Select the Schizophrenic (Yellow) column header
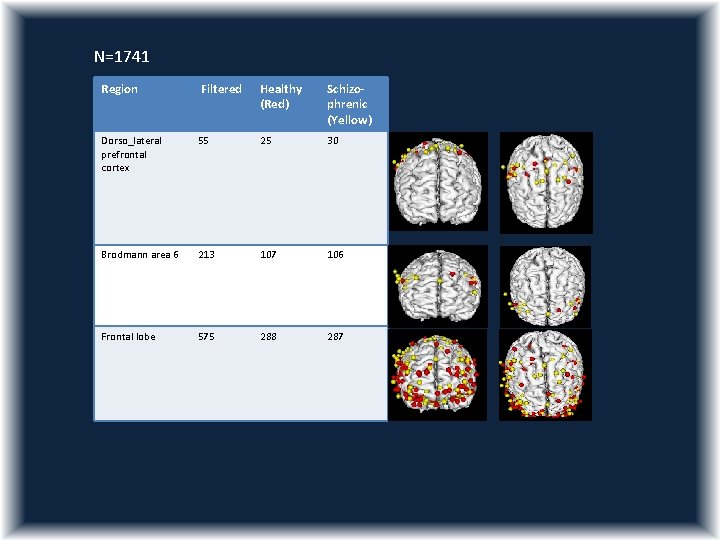The width and height of the screenshot is (720, 540). [x=349, y=104]
